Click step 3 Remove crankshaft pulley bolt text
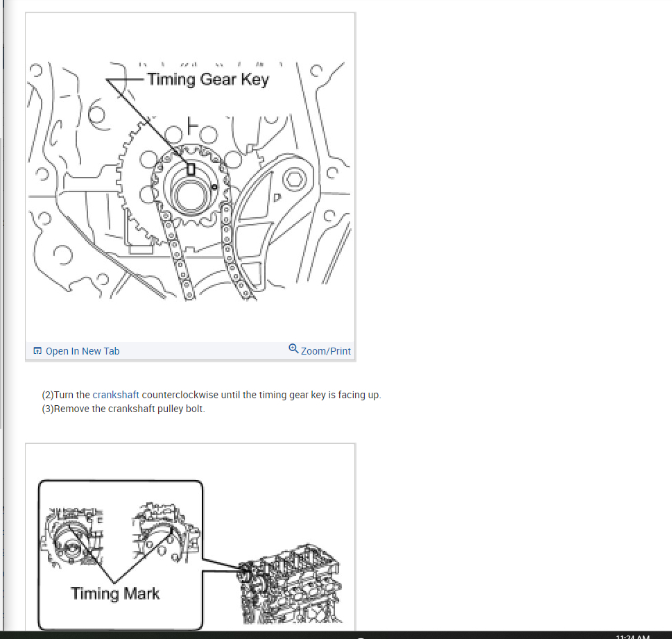This screenshot has height=639, width=672. 123,409
